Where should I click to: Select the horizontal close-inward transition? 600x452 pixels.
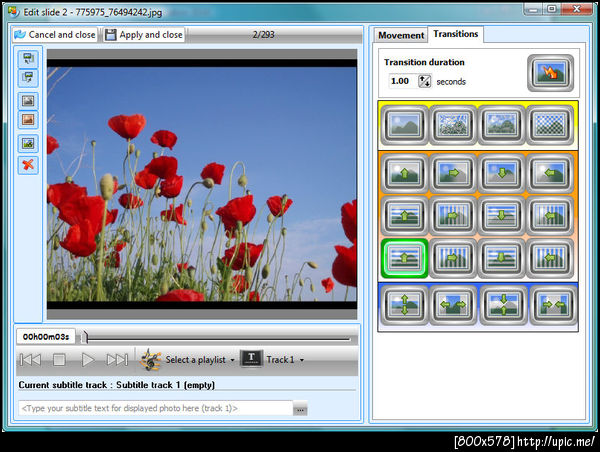point(553,305)
